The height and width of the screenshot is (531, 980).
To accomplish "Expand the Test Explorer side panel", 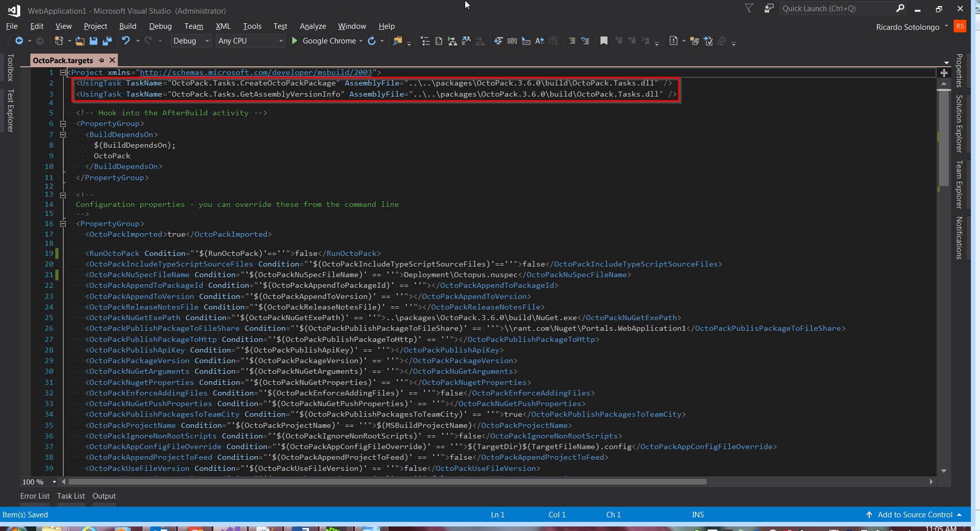I will coord(10,111).
